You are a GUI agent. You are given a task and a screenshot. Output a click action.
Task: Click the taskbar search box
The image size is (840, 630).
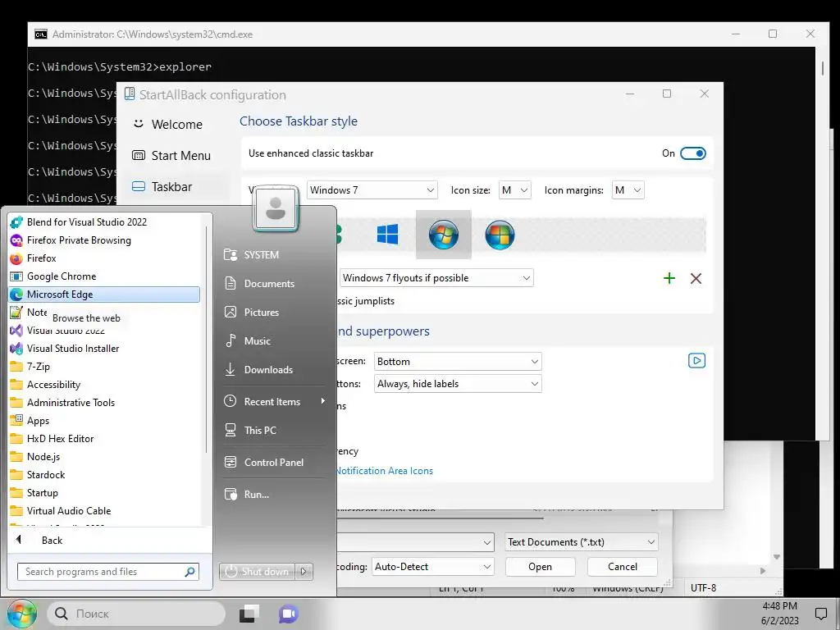[137, 614]
